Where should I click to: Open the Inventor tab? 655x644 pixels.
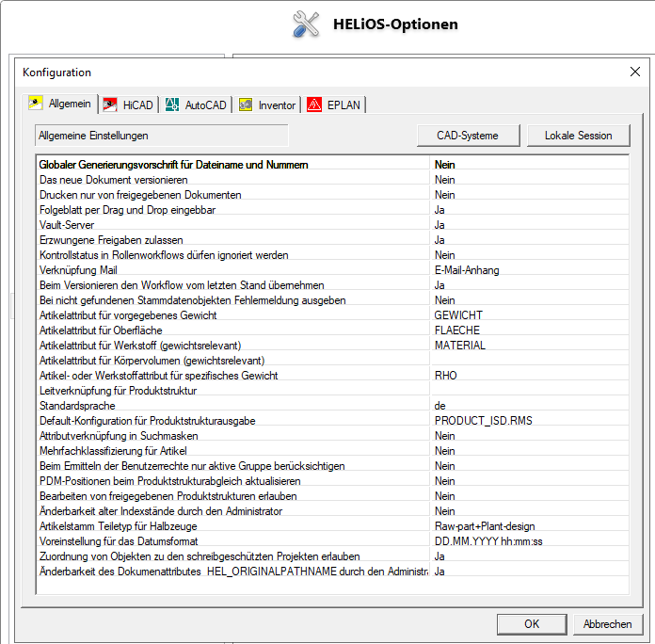[266, 105]
